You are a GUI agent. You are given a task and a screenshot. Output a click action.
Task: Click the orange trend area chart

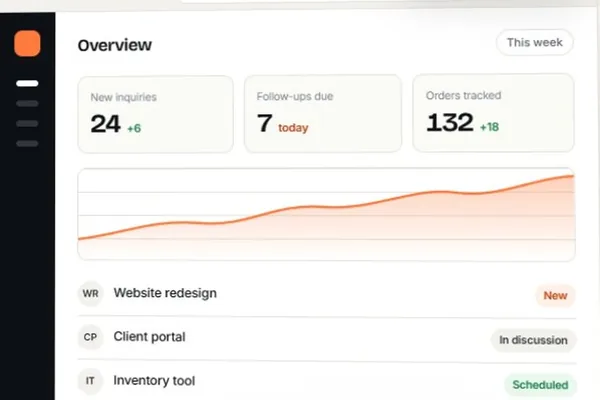[x=326, y=214]
